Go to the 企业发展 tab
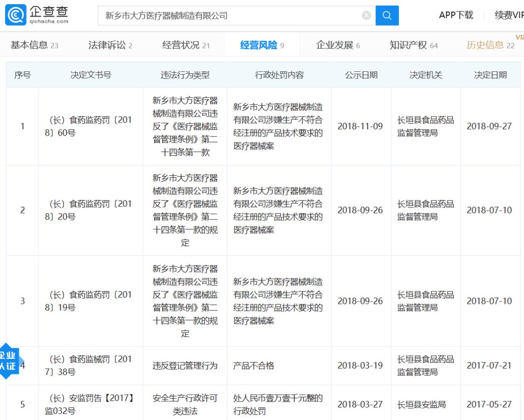Viewport: 524px width, 420px height. point(338,45)
